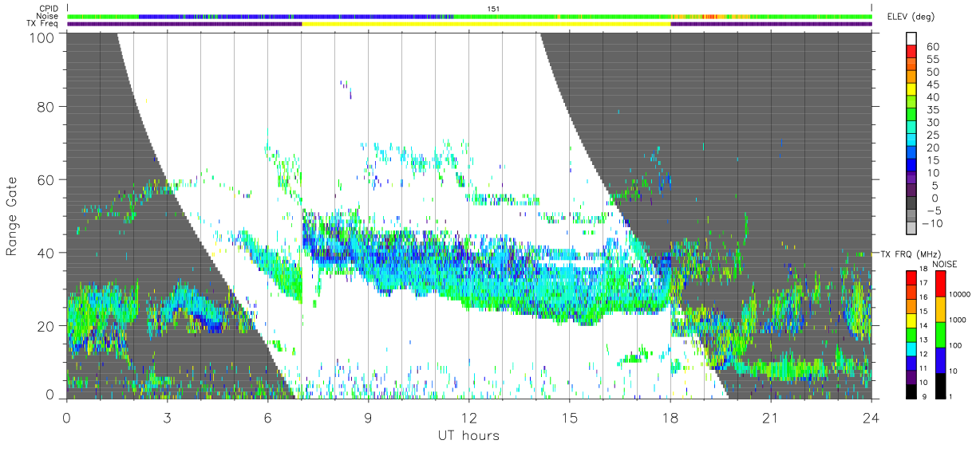Click the '80' tick on the Range Gate axis
The image size is (980, 452).
[x=46, y=106]
